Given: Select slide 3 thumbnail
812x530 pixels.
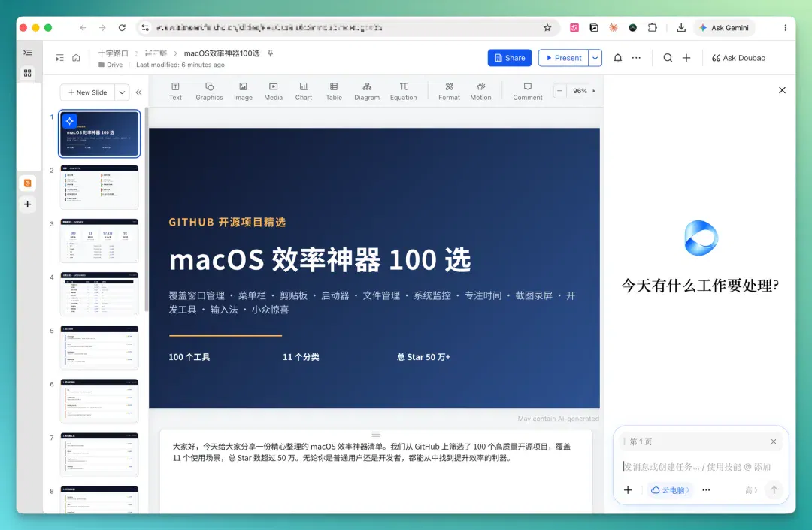Looking at the screenshot, I should coord(99,241).
